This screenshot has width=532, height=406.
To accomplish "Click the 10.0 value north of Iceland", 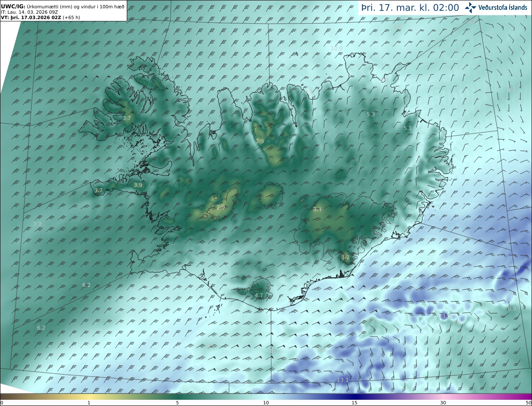I will pos(337,48).
